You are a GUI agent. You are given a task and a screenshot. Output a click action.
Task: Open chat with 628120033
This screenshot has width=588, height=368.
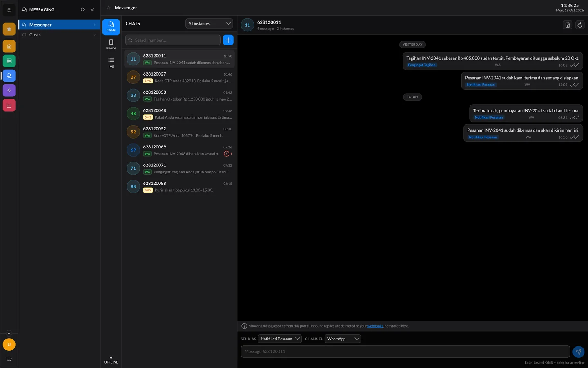pyautogui.click(x=180, y=96)
